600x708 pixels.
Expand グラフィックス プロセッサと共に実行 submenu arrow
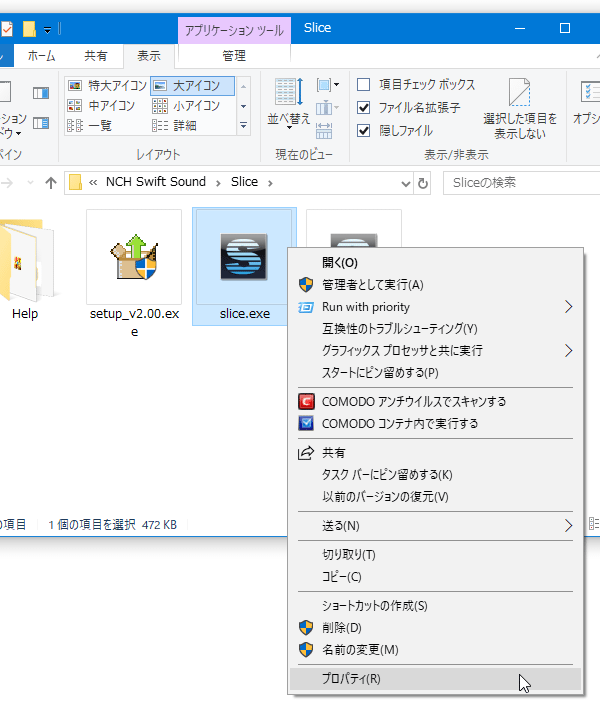tap(568, 350)
